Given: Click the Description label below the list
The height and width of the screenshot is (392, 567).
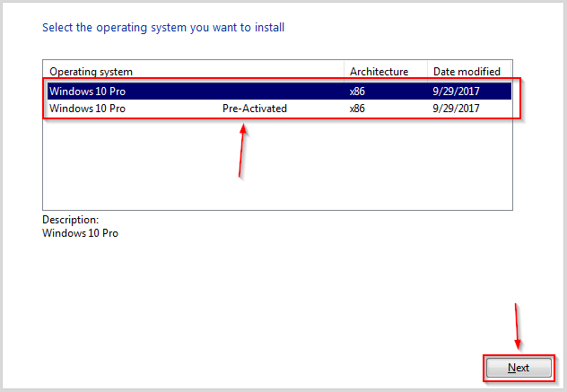Looking at the screenshot, I should pos(71,220).
